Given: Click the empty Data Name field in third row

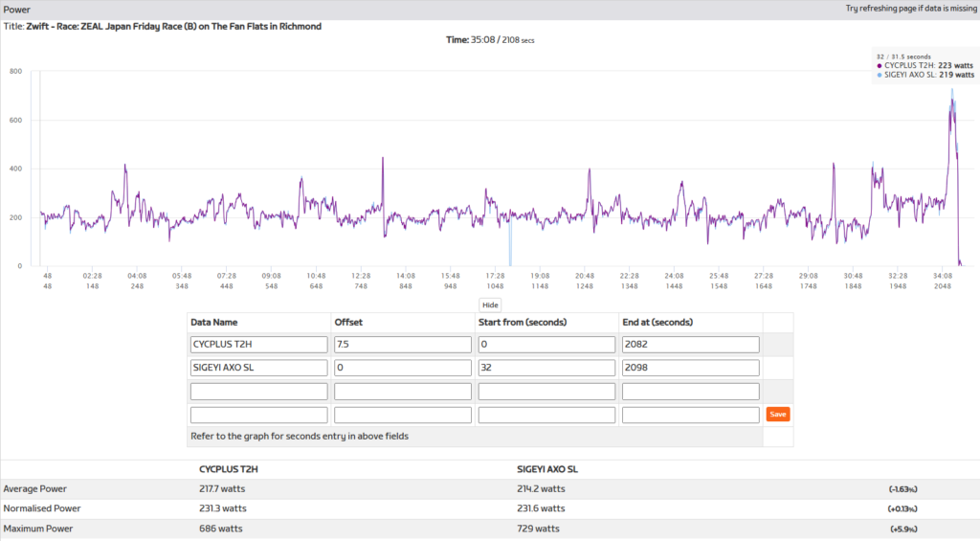Looking at the screenshot, I should click(x=259, y=392).
